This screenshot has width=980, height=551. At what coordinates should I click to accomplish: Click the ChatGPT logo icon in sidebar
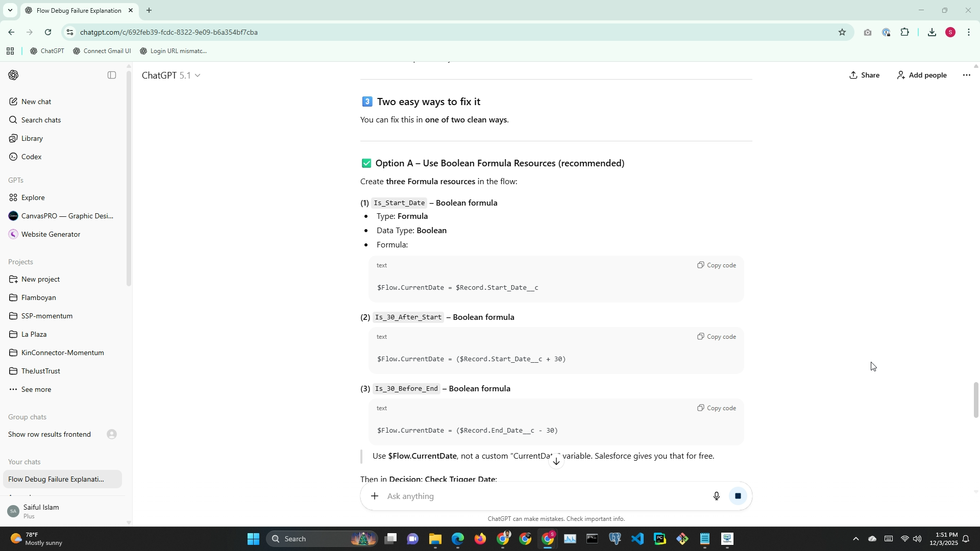(x=14, y=75)
